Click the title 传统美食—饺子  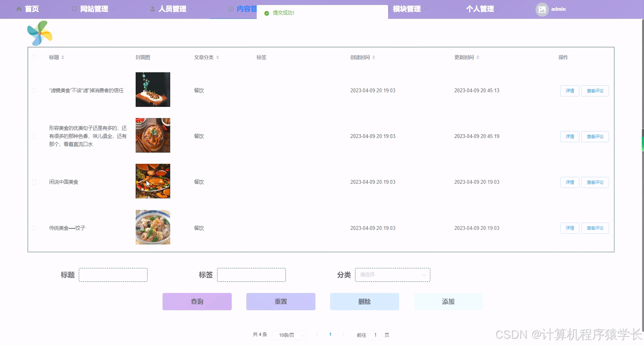click(67, 228)
